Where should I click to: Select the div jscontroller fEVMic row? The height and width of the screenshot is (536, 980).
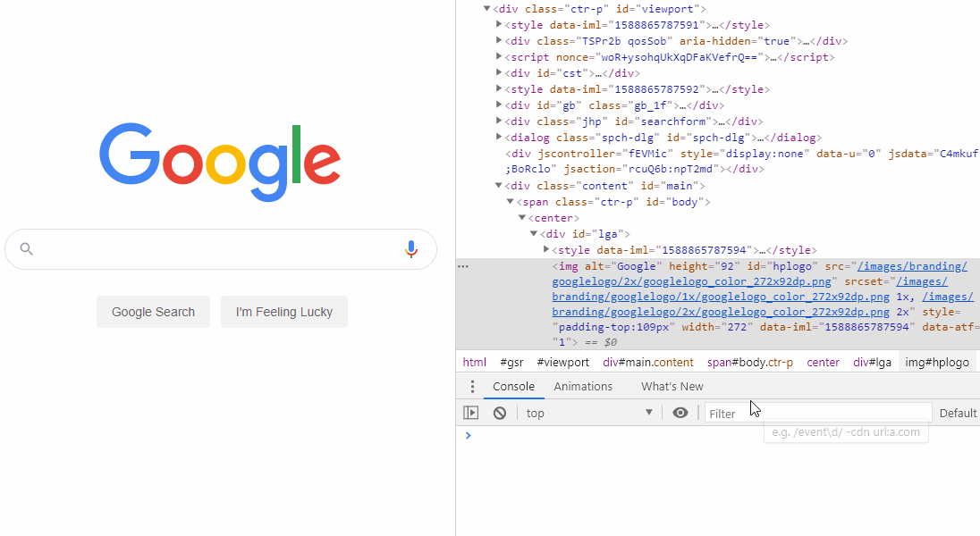(717, 161)
